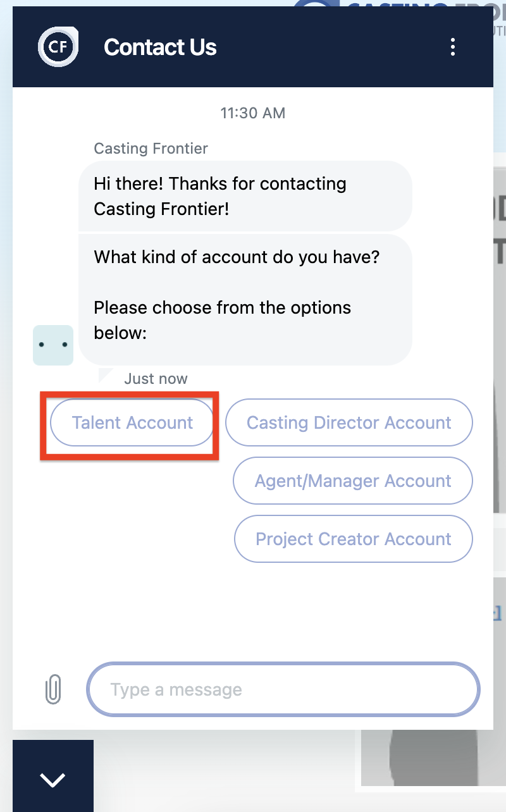Focus the Type a message field

tap(283, 689)
